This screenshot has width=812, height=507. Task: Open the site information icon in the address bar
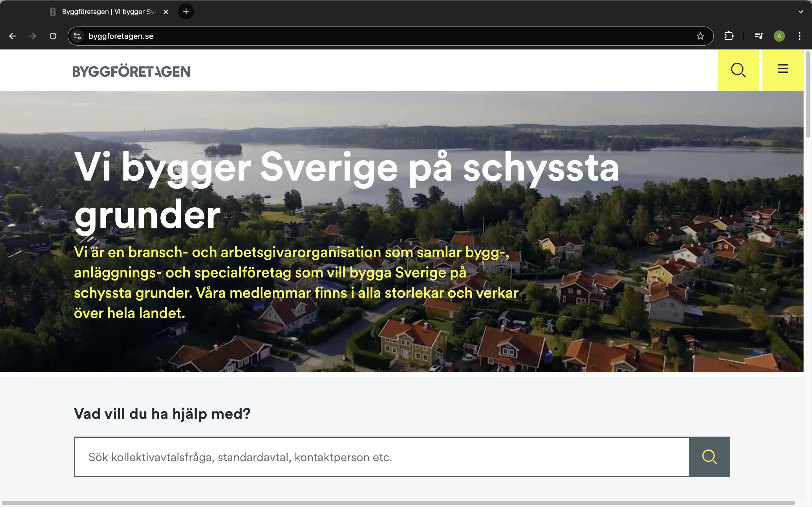77,36
